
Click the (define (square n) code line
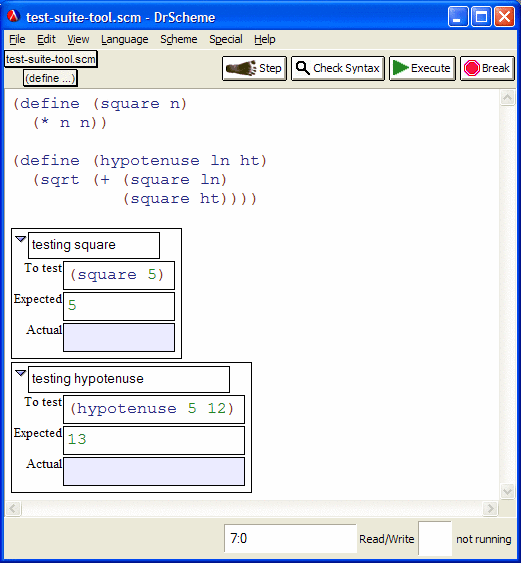pos(100,104)
